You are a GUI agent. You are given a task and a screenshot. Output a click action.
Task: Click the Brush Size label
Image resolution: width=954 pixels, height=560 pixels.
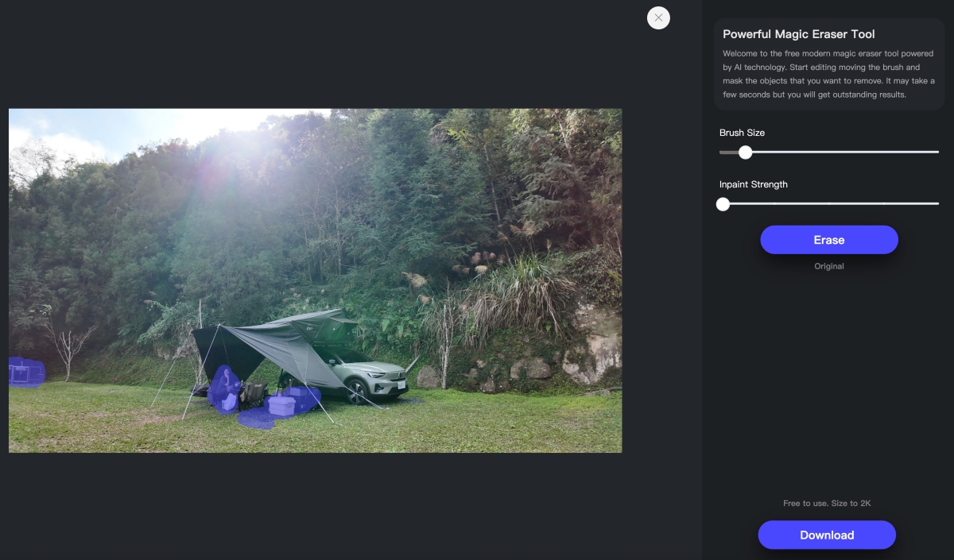point(743,133)
